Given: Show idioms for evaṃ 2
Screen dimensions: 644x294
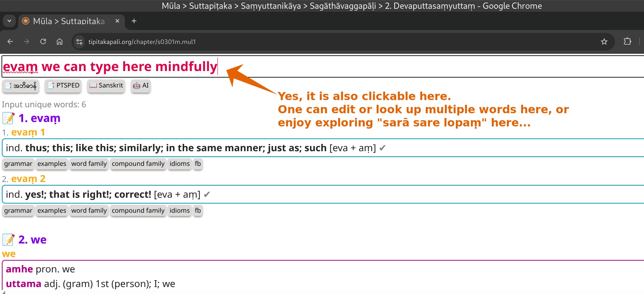Looking at the screenshot, I should pyautogui.click(x=180, y=211).
